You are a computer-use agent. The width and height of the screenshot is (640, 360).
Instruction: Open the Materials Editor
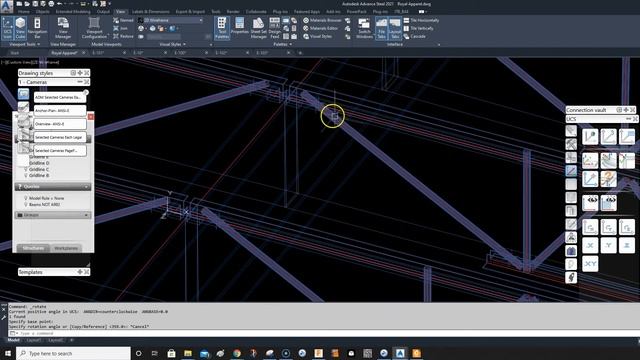(x=320, y=28)
